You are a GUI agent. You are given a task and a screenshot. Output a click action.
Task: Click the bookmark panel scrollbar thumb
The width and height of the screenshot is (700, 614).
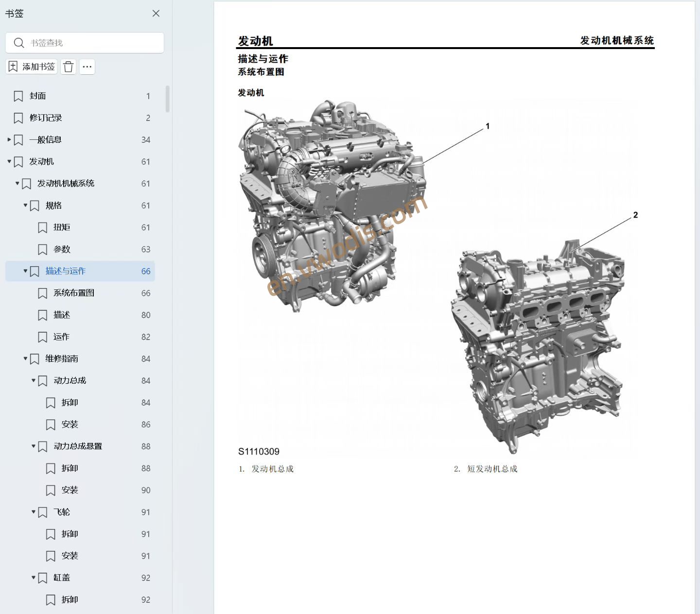168,99
